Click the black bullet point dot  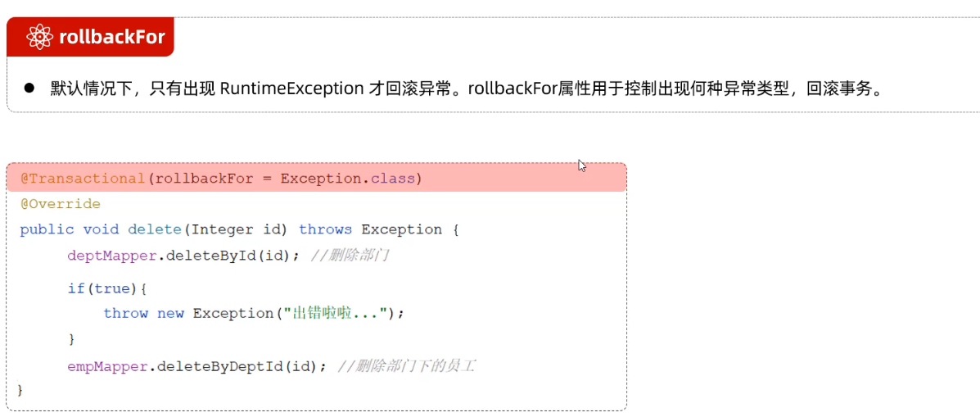[x=29, y=88]
